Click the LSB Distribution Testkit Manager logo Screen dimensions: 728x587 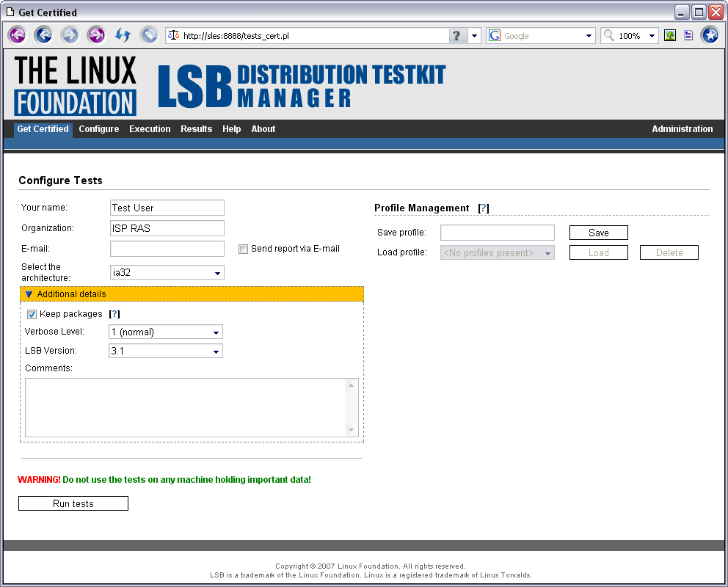pos(302,86)
